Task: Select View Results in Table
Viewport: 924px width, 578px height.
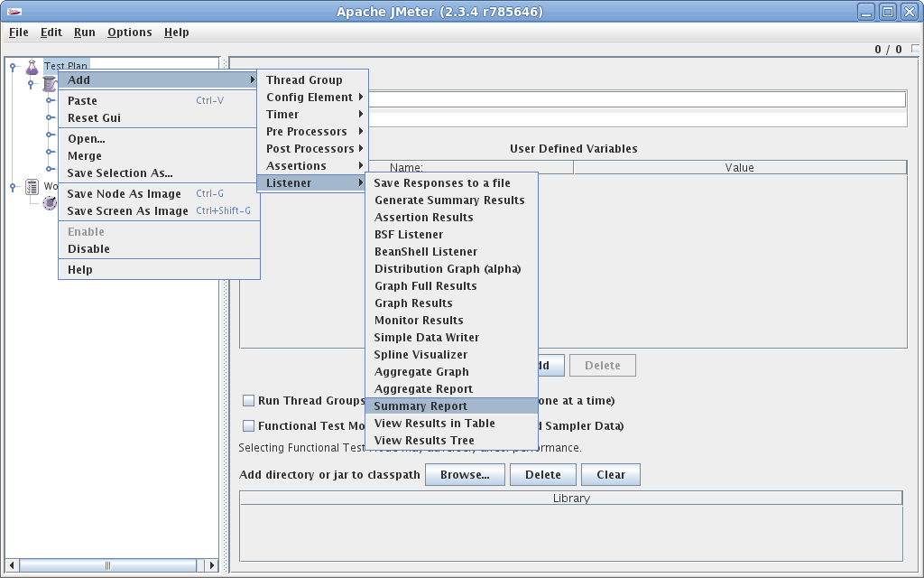Action: pos(451,423)
